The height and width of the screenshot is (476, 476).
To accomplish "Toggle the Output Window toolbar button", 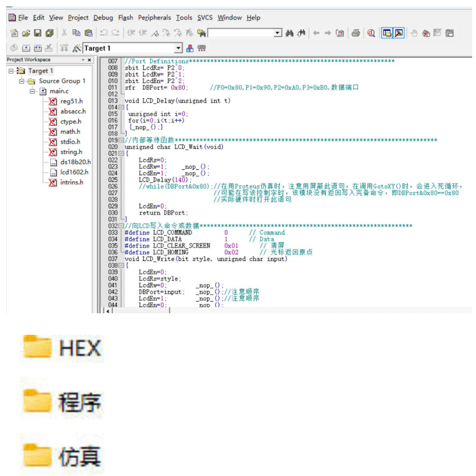I will pos(399,34).
